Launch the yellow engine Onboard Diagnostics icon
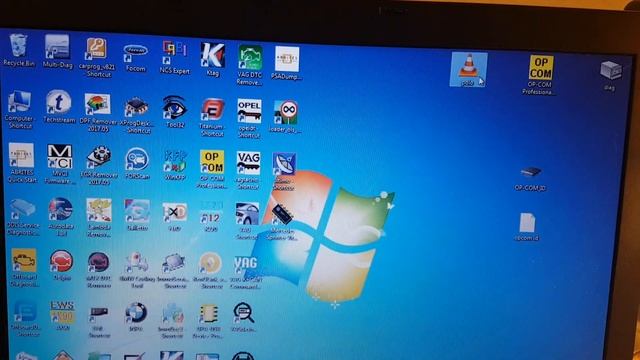The height and width of the screenshot is (360, 640). pyautogui.click(x=23, y=260)
